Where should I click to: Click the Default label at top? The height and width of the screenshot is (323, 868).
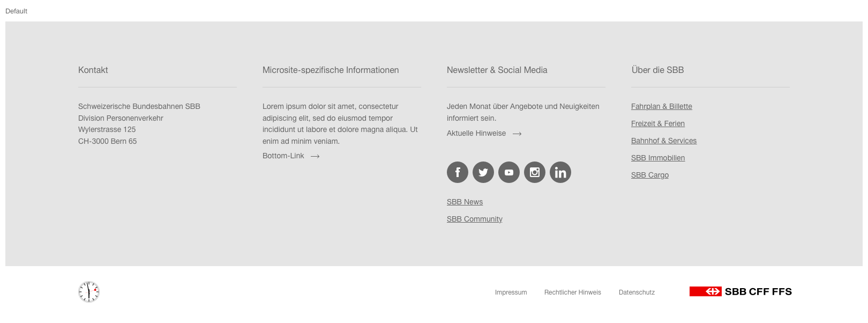[16, 11]
